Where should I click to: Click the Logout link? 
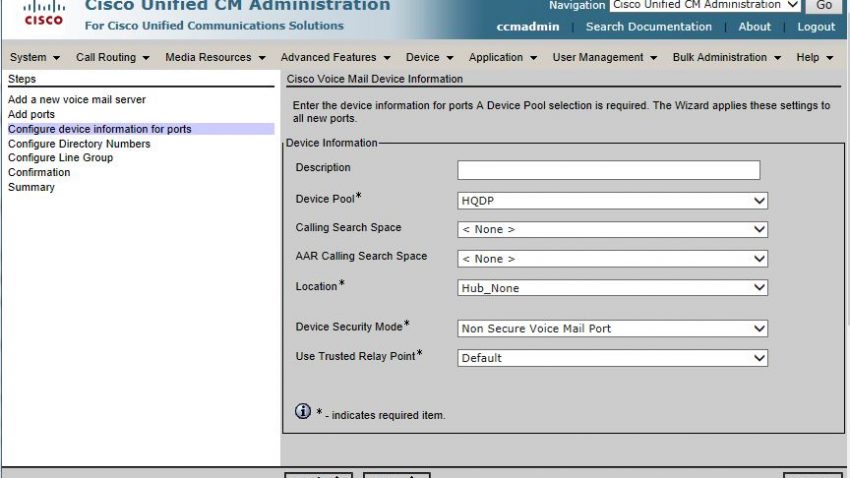point(816,27)
